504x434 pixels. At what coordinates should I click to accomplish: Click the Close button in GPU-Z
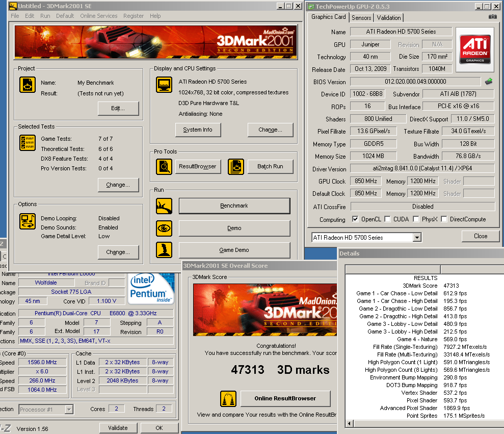(x=481, y=236)
